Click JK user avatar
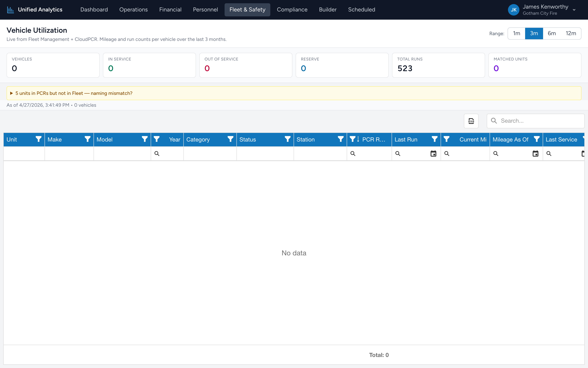Viewport: 588px width, 368px height. (514, 10)
